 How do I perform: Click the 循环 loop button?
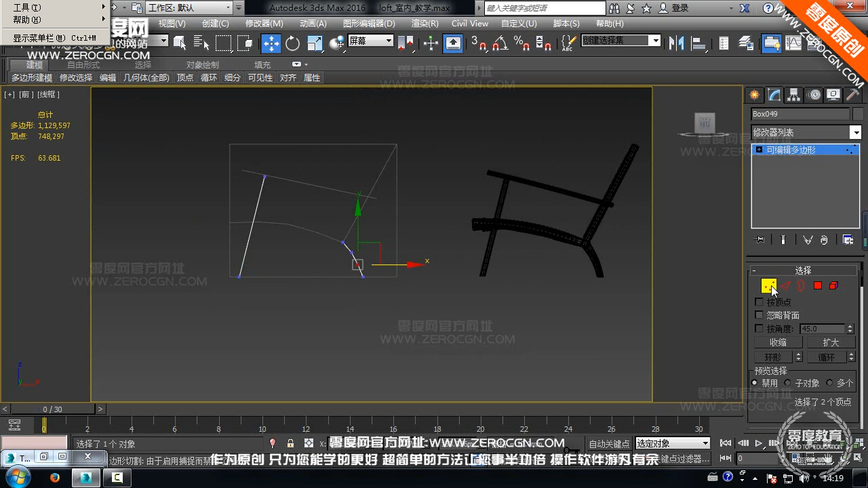(827, 357)
